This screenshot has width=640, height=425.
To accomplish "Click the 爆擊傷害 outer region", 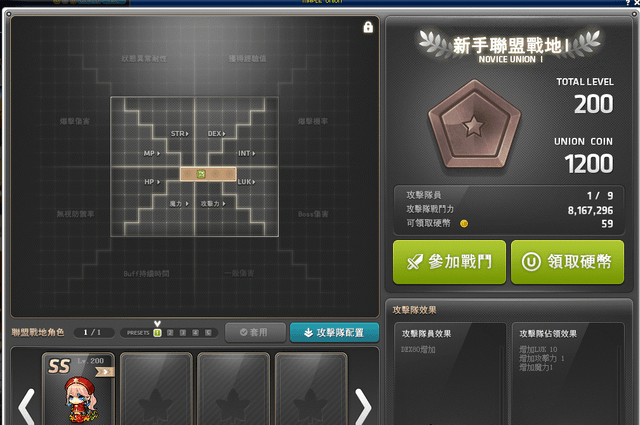I will point(75,121).
